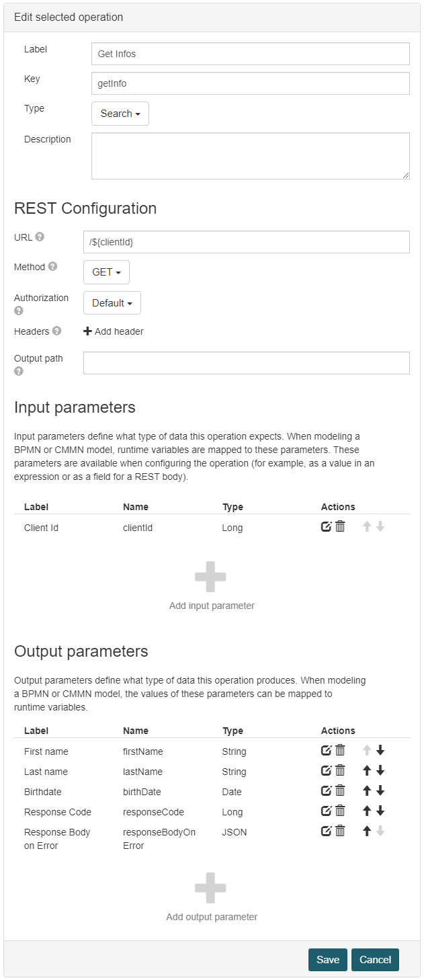Click the large Add input parameter plus
This screenshot has width=424, height=980.
click(x=211, y=577)
